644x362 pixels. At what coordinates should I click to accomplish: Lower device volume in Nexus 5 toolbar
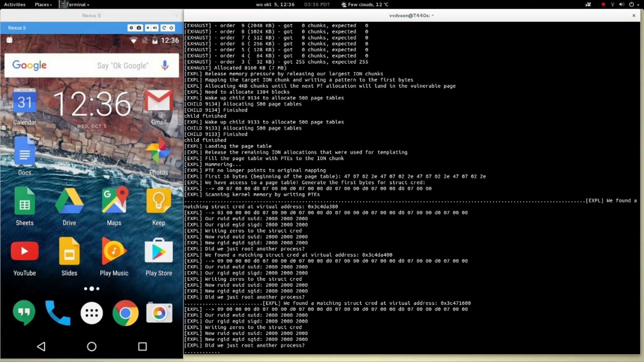[x=148, y=28]
